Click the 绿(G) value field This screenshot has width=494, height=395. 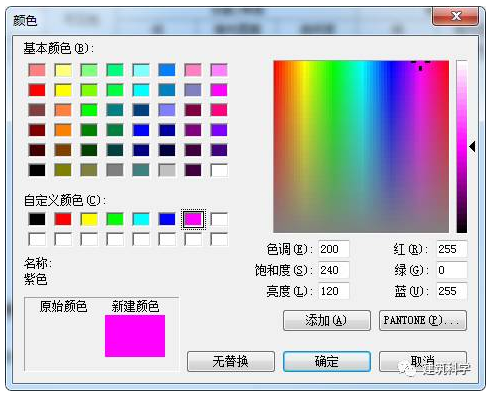pyautogui.click(x=452, y=270)
